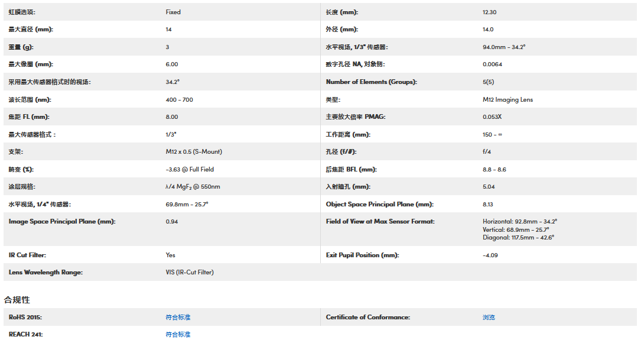Click the M12 x 0.5 (S-Mount) value

coord(194,152)
